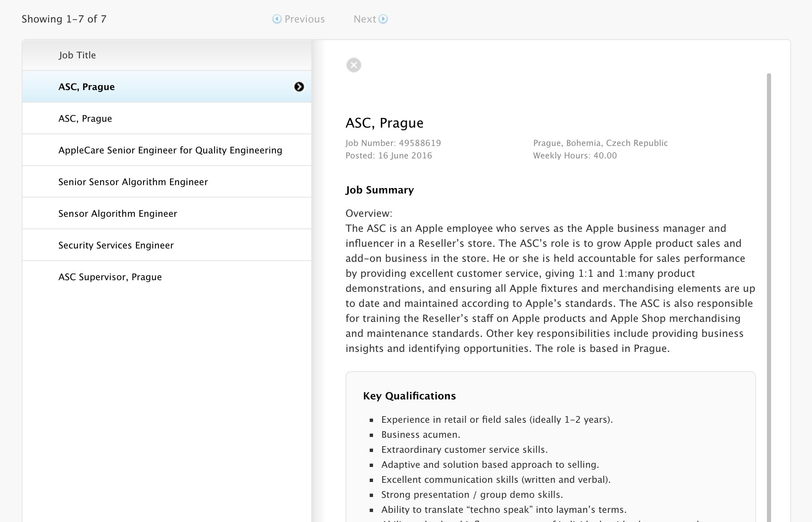Close the job detail panel

tap(353, 65)
